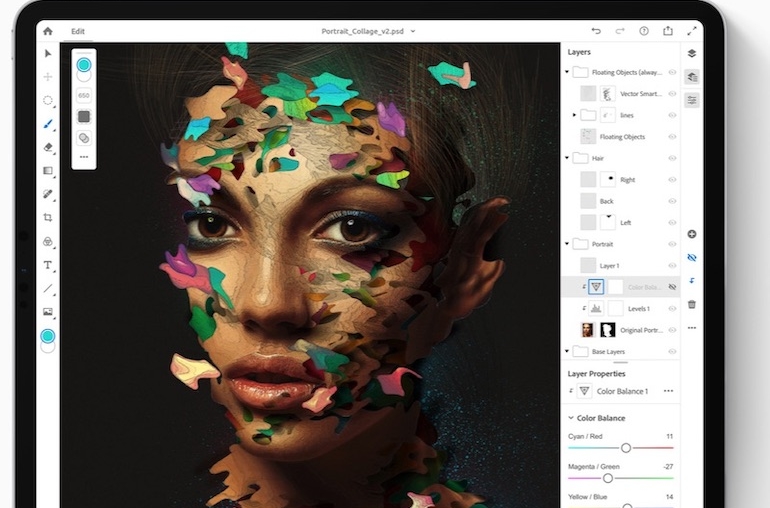Toggle layer visibility in side taskbar
Screen dimensions: 770x508
coord(692,257)
